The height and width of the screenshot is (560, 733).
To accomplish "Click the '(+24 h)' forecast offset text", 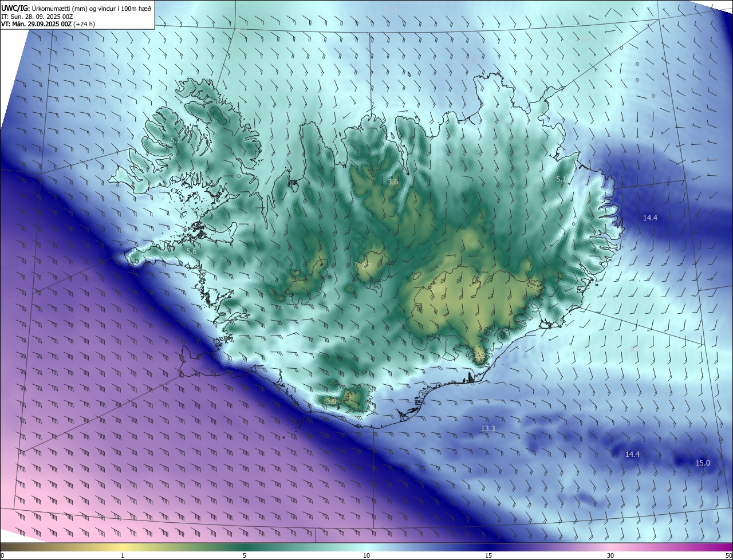I will tap(84, 24).
